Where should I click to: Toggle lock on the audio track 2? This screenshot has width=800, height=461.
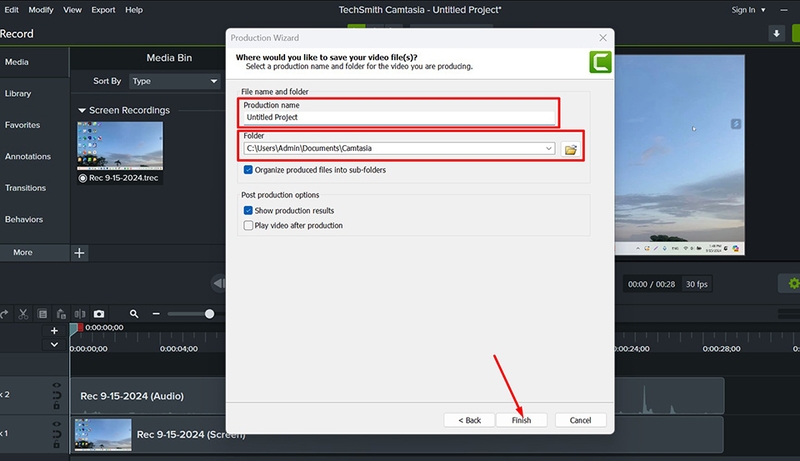tap(56, 406)
